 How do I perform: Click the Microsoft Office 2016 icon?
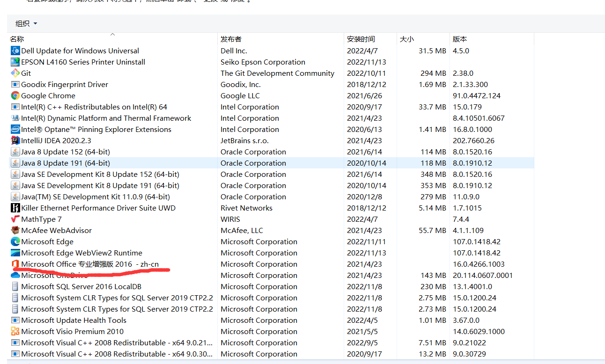pyautogui.click(x=15, y=264)
